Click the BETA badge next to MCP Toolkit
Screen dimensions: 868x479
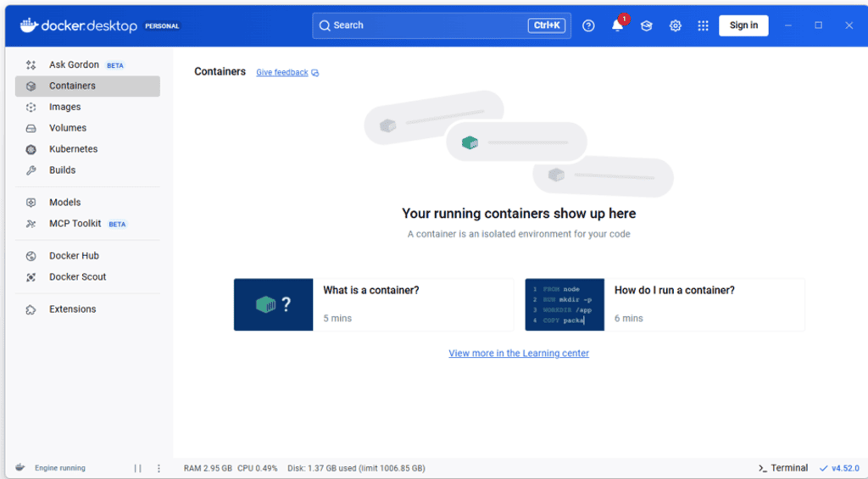(x=117, y=225)
